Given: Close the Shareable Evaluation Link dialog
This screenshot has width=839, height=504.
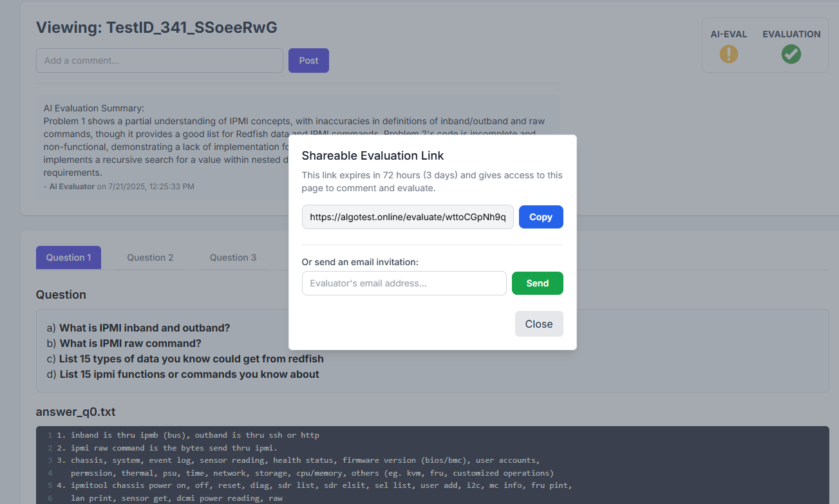Looking at the screenshot, I should [x=539, y=324].
